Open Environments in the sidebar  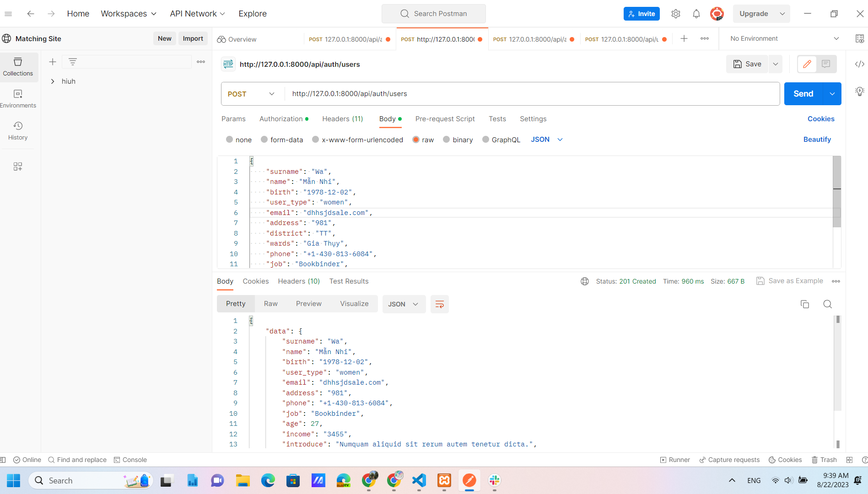[x=18, y=99]
